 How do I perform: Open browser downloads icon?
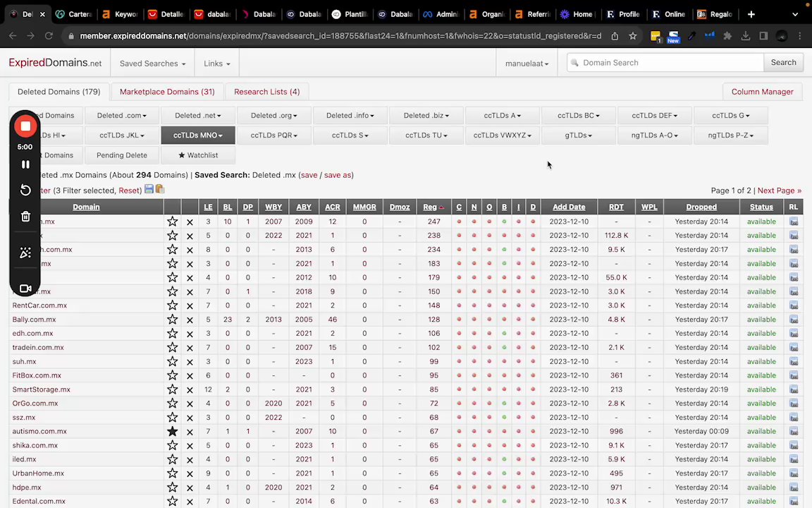[746, 36]
